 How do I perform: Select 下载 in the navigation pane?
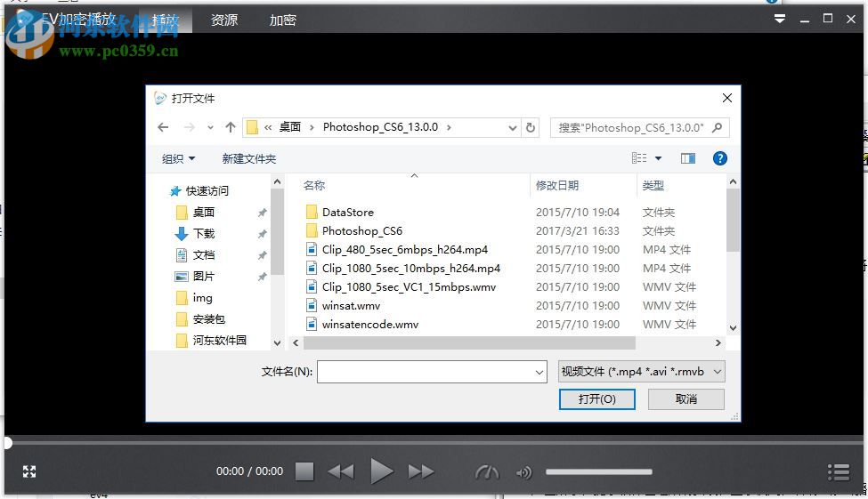click(x=204, y=233)
